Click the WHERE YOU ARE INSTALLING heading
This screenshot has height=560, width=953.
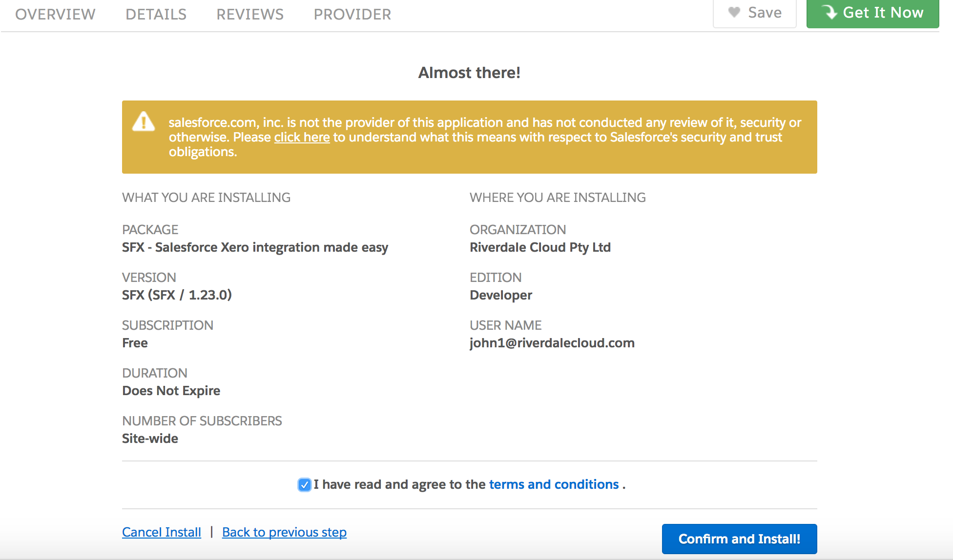click(558, 198)
